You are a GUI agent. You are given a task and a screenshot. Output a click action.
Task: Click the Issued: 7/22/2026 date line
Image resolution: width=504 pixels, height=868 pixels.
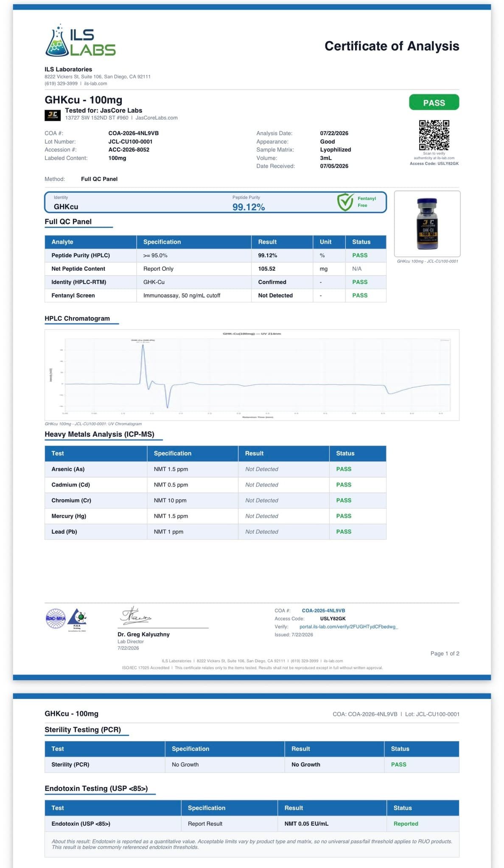pos(294,634)
